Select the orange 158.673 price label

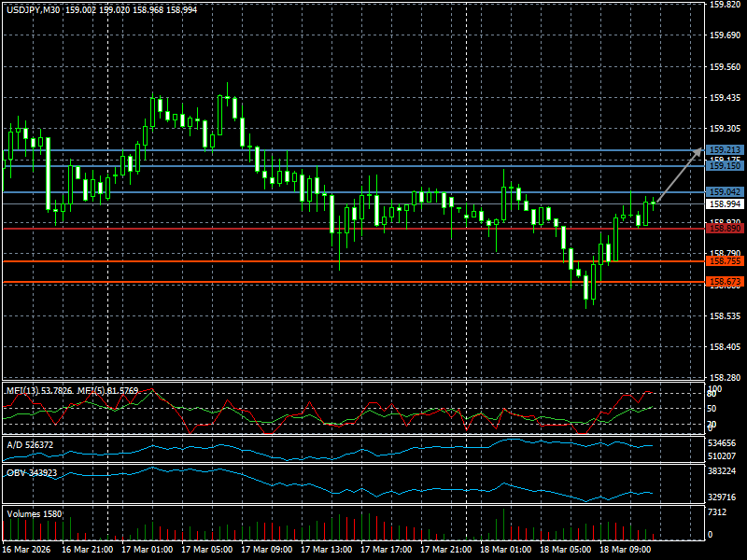click(x=725, y=281)
